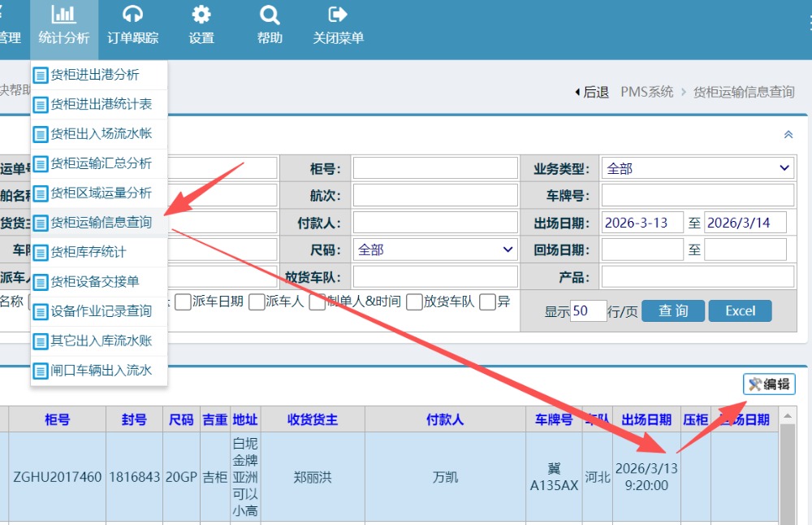Expand the 尺码 dropdown
This screenshot has width=812, height=525.
(x=437, y=249)
